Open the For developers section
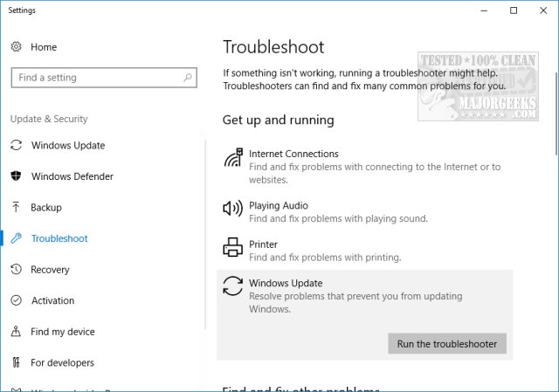Viewport: 559px width, 392px height. coord(62,363)
